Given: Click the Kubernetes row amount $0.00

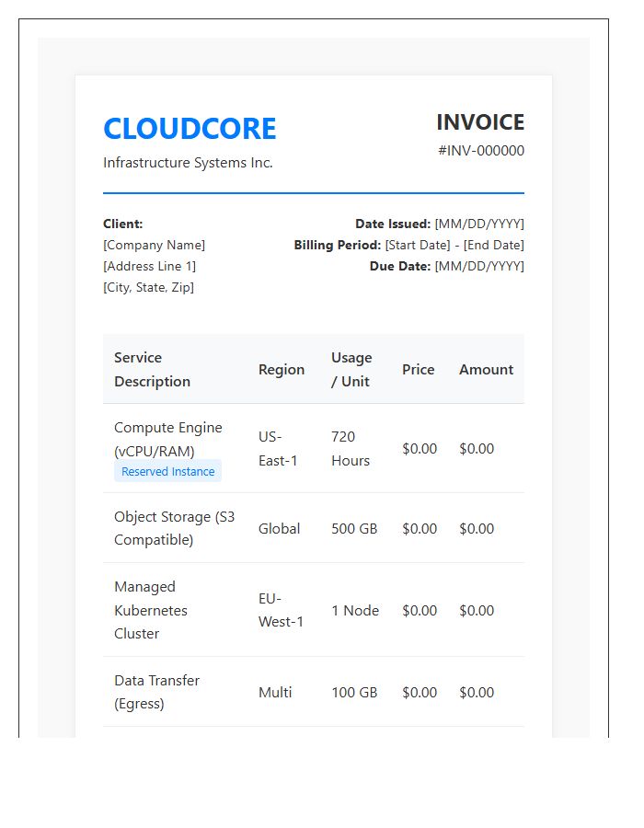Looking at the screenshot, I should point(477,611).
